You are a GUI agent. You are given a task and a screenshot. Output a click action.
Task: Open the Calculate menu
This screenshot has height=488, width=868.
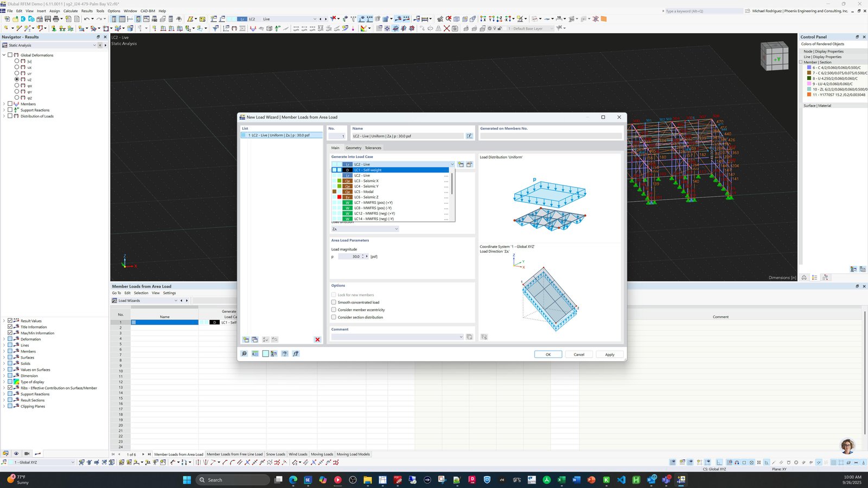click(x=71, y=11)
